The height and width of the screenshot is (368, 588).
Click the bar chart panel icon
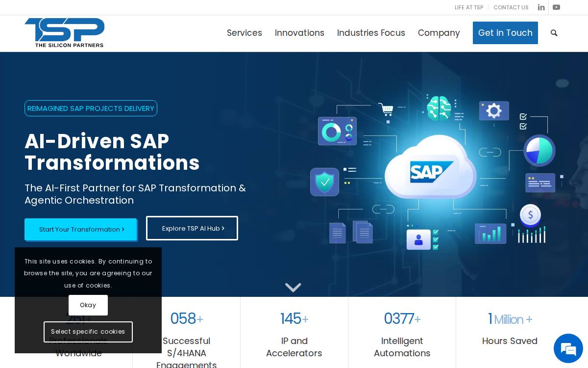[490, 234]
